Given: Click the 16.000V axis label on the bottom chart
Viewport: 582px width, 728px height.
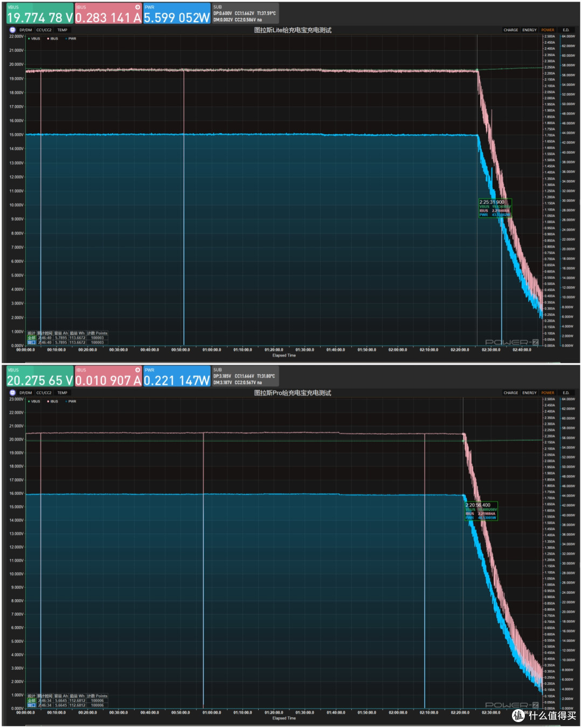Looking at the screenshot, I should click(x=16, y=493).
